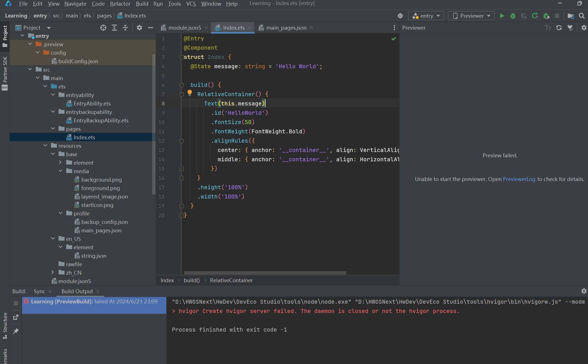Collapse the src folder in tree

click(x=30, y=70)
